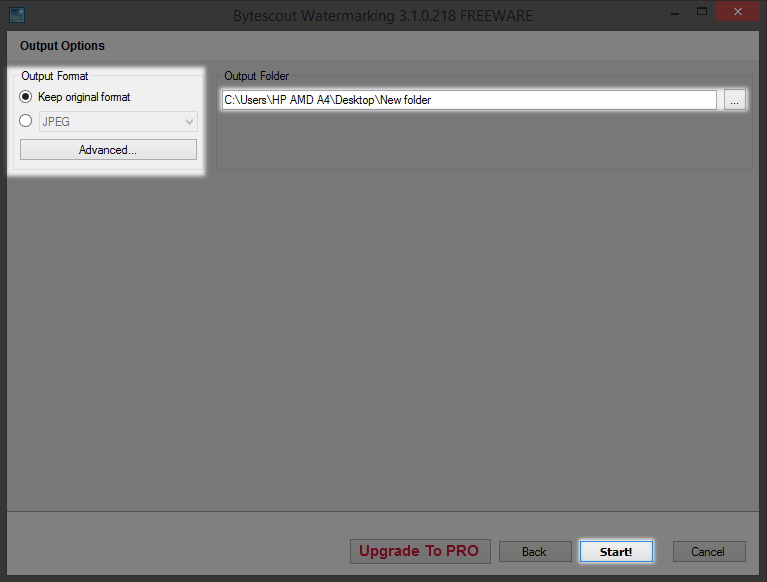Cancel the watermarking wizard

tap(709, 552)
